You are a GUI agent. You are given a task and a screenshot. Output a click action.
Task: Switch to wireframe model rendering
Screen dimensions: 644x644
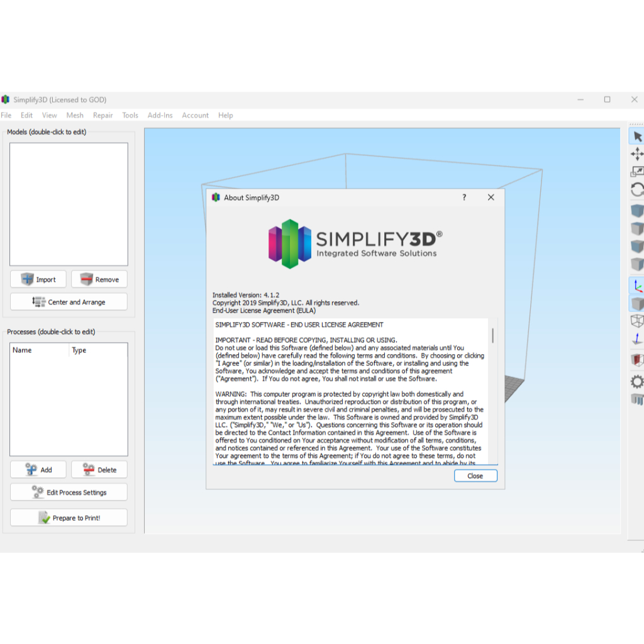point(637,321)
